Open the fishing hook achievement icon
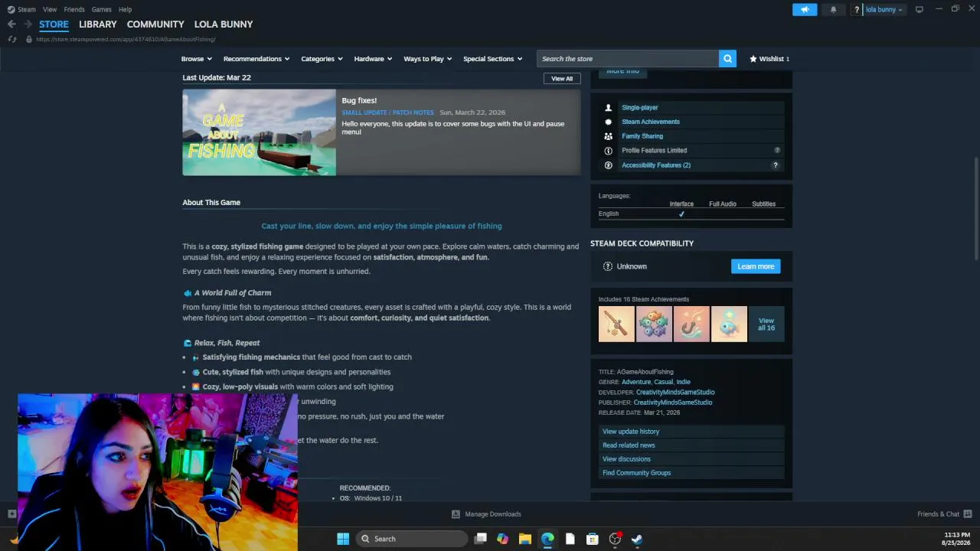The height and width of the screenshot is (551, 980). [691, 324]
